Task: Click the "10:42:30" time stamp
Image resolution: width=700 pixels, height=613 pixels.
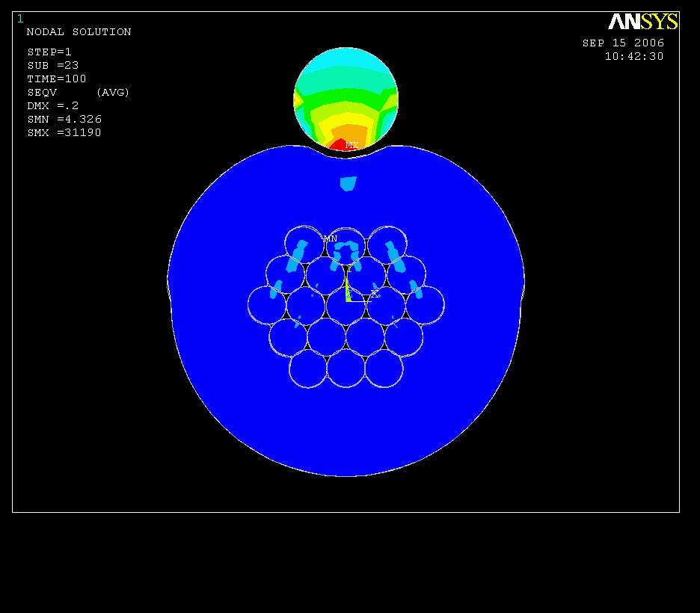Action: click(x=634, y=56)
